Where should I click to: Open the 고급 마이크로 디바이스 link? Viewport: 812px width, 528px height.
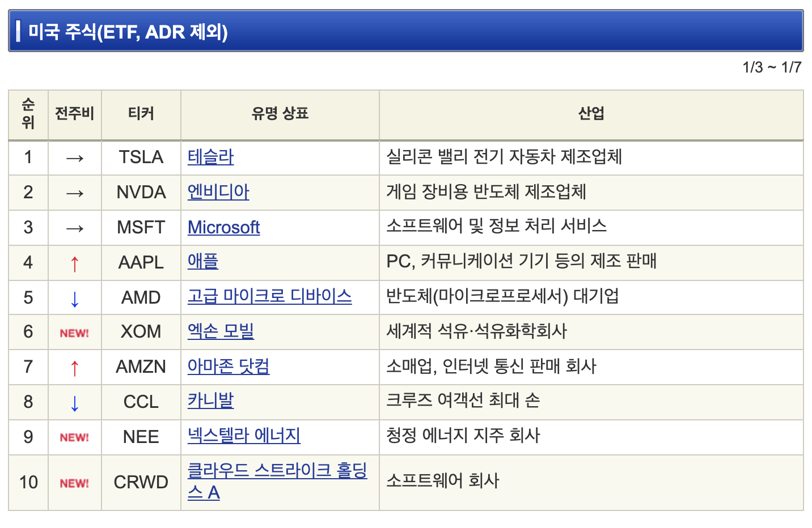[269, 296]
